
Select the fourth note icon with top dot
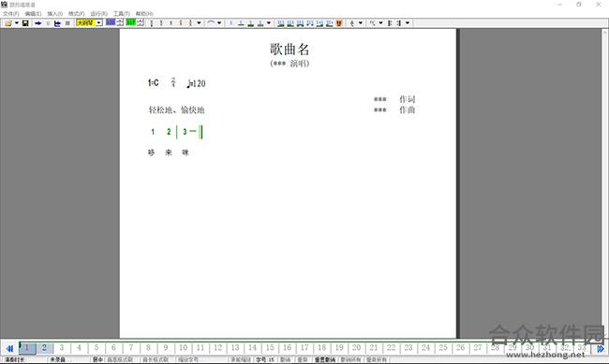click(181, 23)
